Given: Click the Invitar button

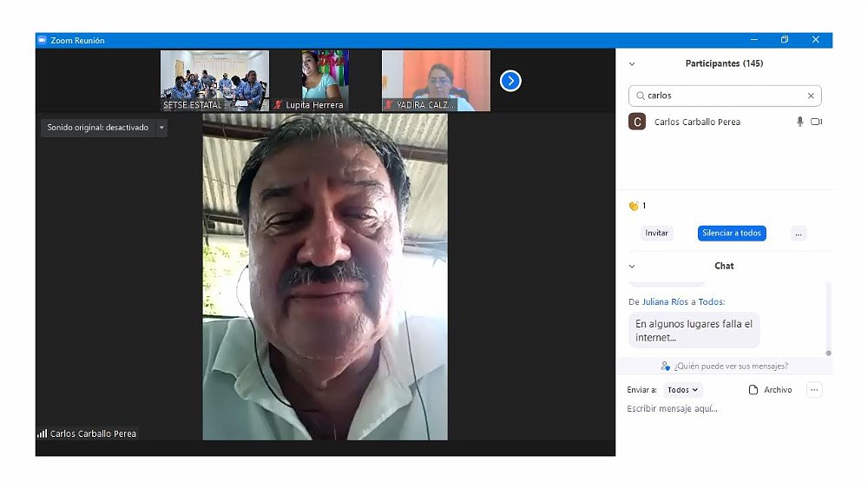Looking at the screenshot, I should click(x=656, y=233).
